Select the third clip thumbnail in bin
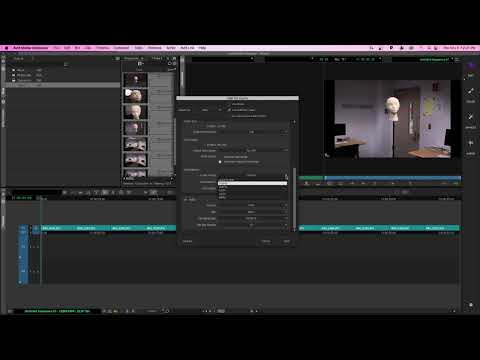480x360 pixels. click(135, 112)
